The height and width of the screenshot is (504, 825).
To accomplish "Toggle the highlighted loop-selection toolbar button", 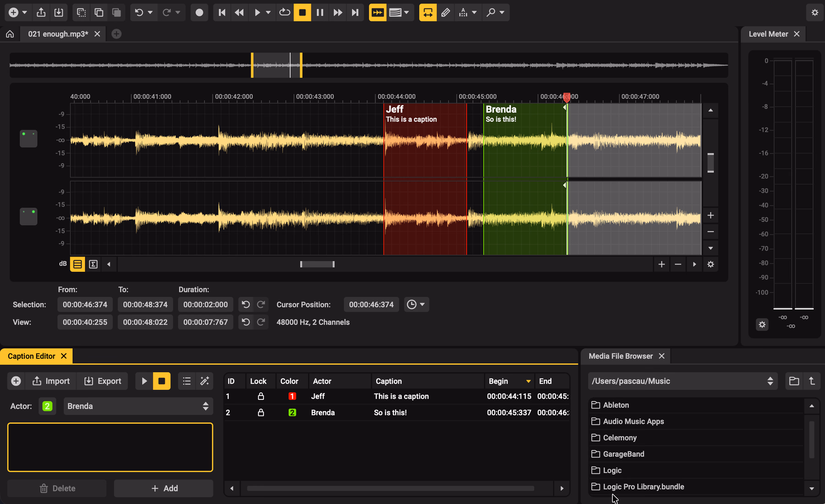I will coord(428,12).
